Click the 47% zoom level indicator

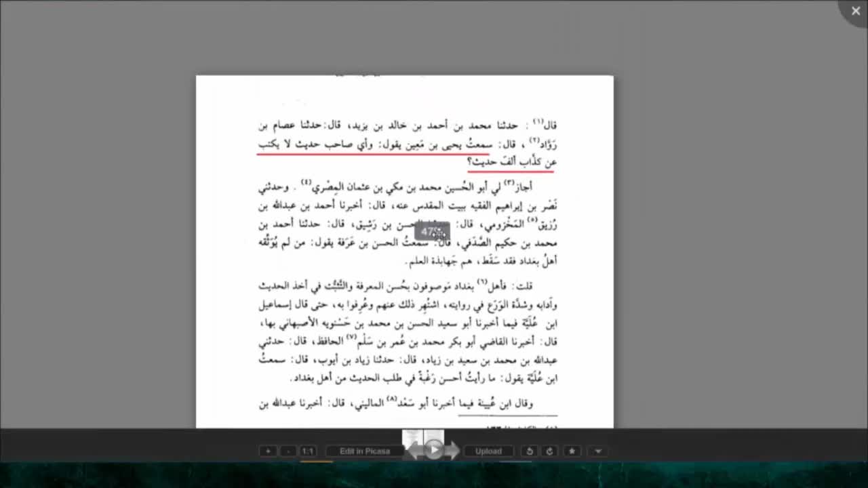pos(432,232)
